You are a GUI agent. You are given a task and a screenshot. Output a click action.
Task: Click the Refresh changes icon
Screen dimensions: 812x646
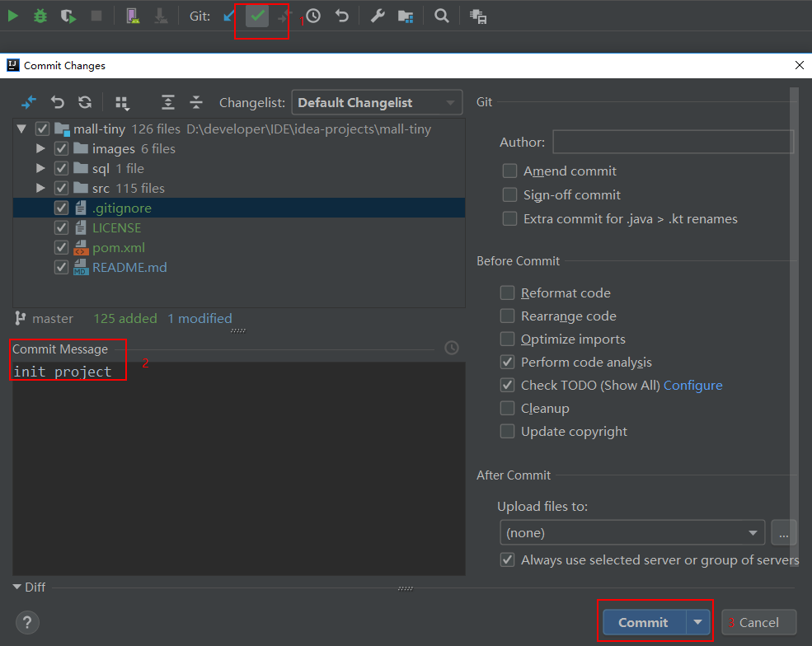click(85, 102)
